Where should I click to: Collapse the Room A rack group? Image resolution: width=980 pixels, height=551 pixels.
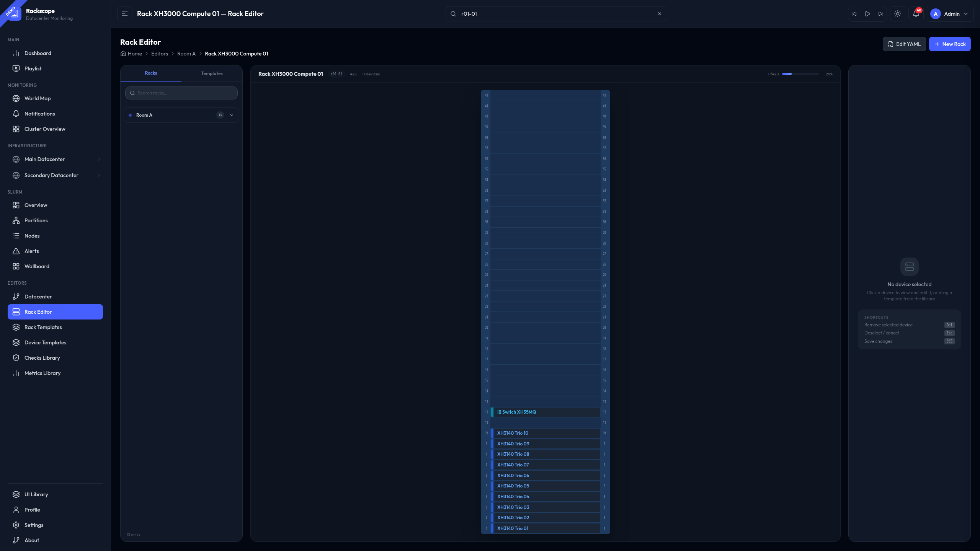231,115
